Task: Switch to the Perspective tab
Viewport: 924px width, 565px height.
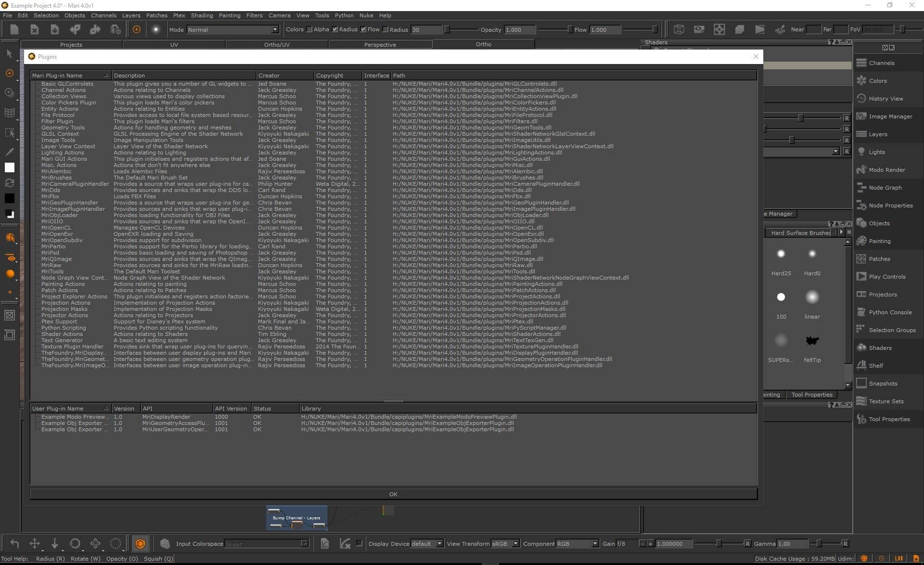Action: point(380,44)
